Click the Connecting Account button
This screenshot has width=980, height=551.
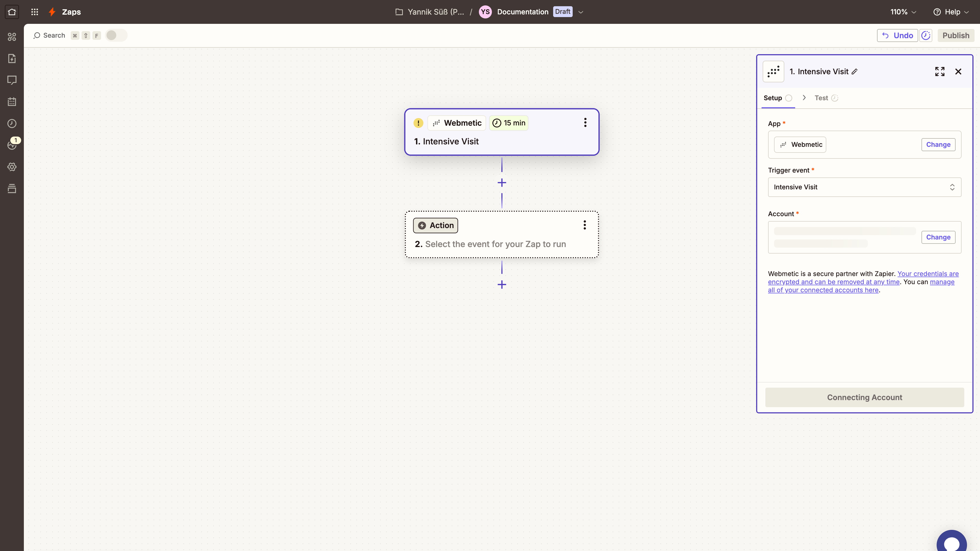pos(864,397)
